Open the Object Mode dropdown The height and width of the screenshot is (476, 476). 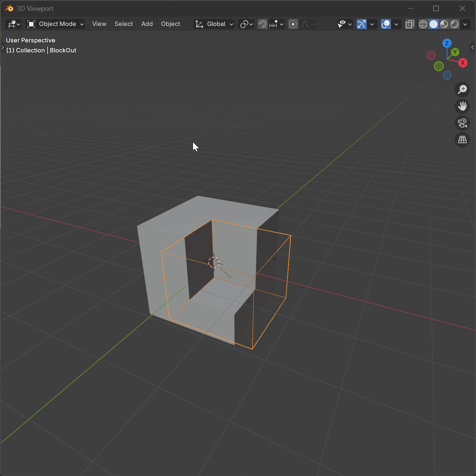(55, 24)
